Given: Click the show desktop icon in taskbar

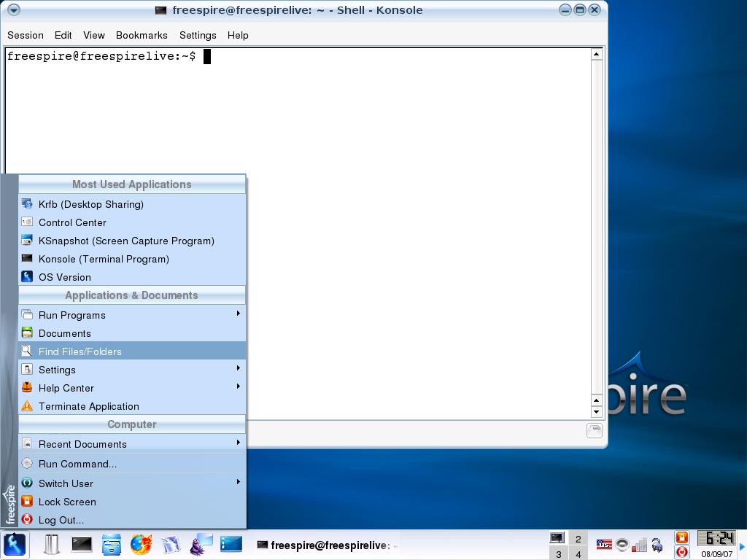Looking at the screenshot, I should (231, 544).
